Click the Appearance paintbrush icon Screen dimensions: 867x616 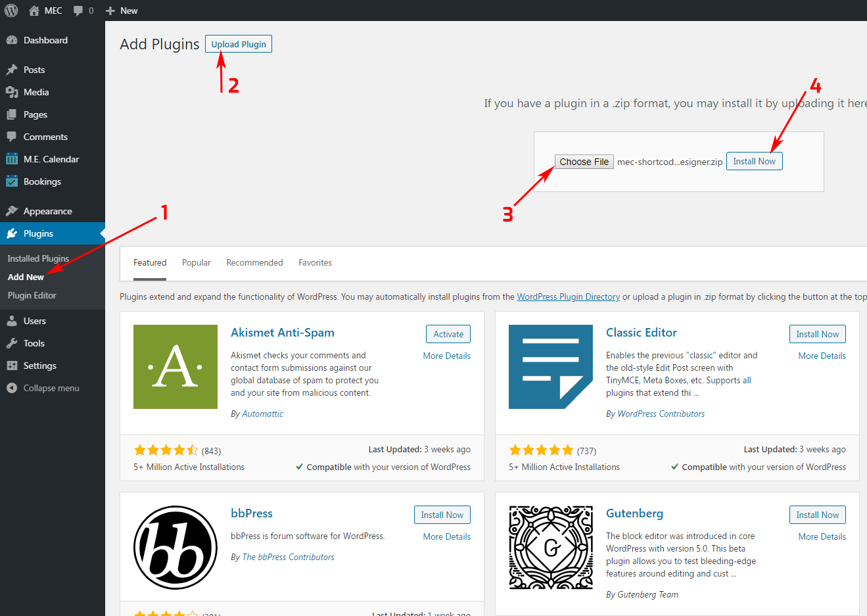[12, 211]
